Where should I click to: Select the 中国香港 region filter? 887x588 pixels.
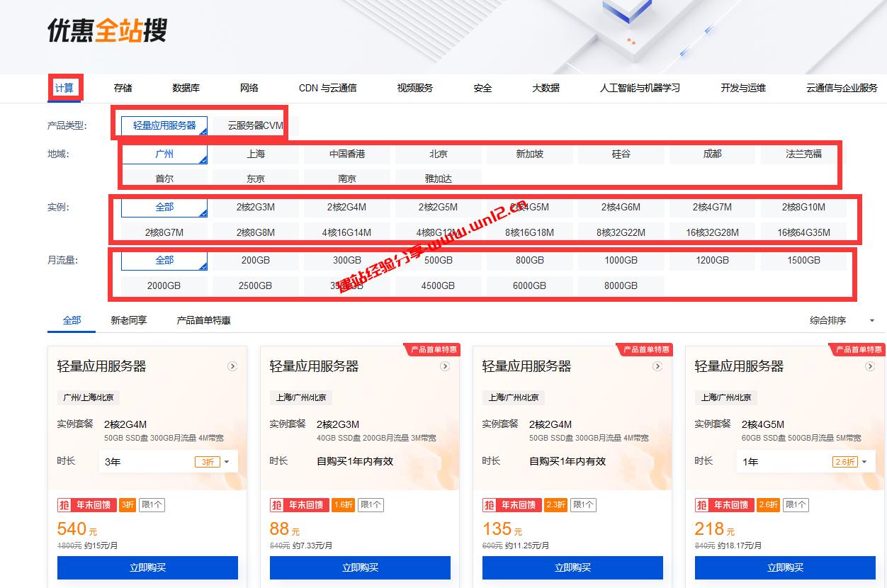coord(346,154)
